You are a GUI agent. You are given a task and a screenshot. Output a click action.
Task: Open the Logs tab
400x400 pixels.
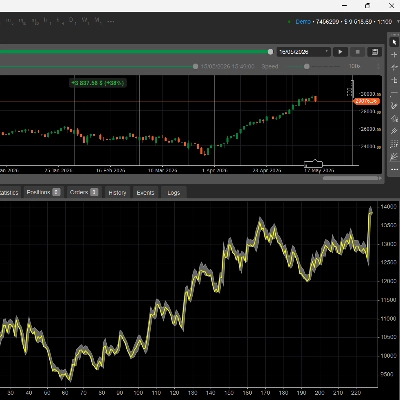174,193
